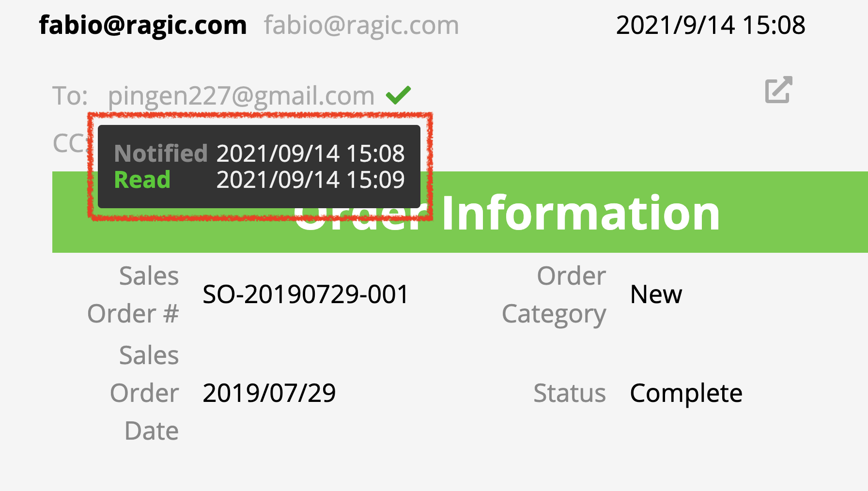Select the sales order date 2019/07/29
The image size is (868, 491).
(269, 393)
